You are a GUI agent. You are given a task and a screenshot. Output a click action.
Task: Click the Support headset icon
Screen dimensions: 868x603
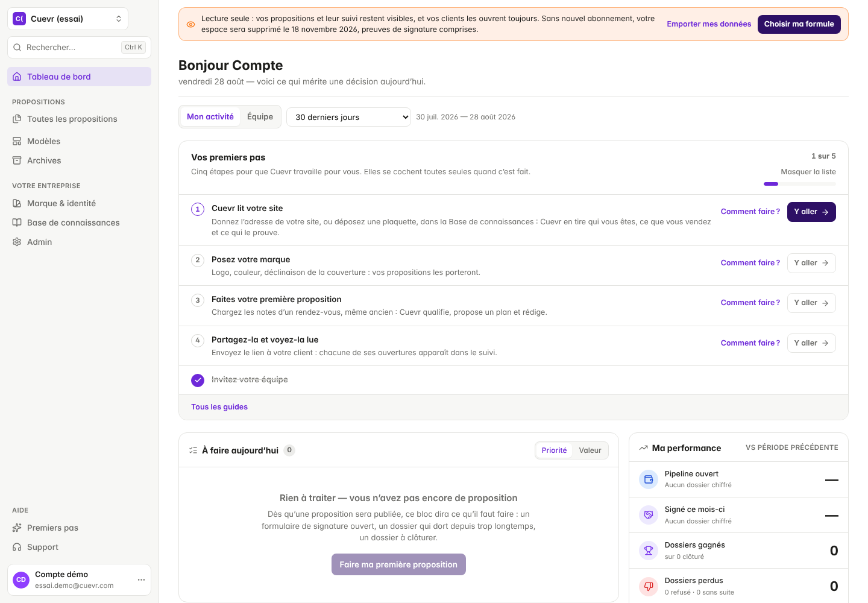pos(17,547)
